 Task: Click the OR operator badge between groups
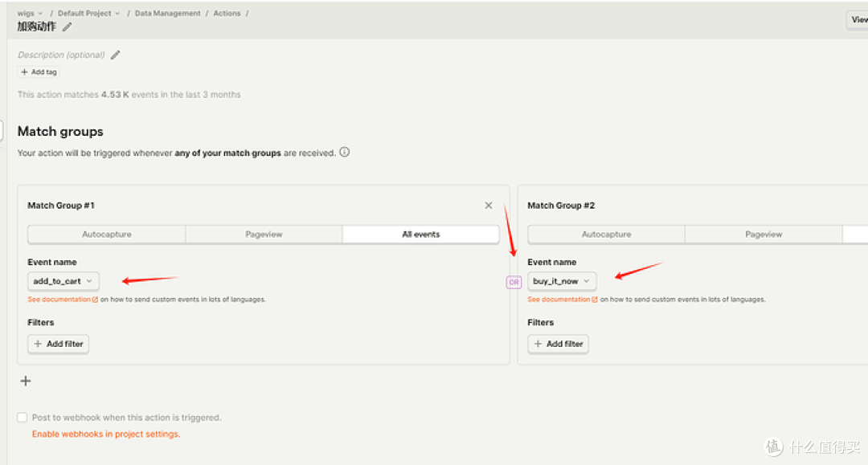(514, 282)
